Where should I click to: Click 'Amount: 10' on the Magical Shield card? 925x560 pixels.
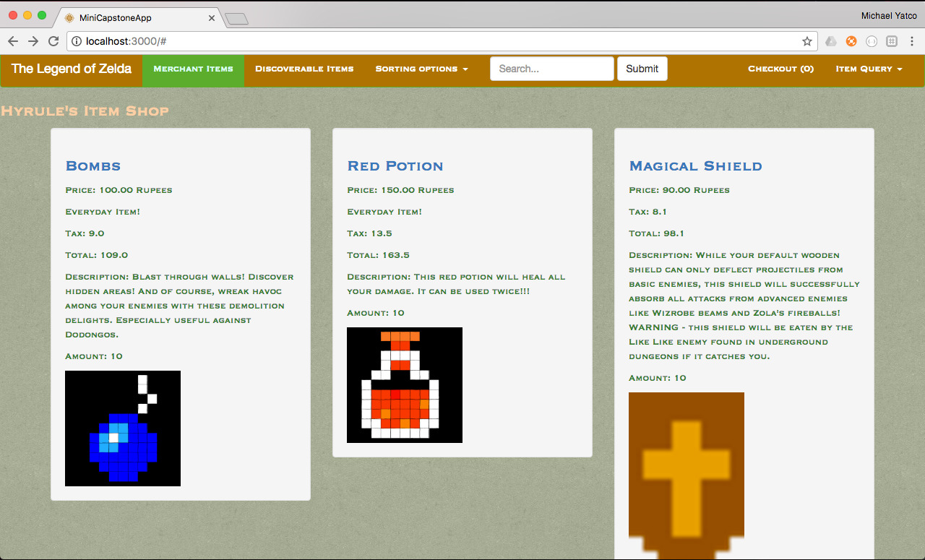pos(658,379)
